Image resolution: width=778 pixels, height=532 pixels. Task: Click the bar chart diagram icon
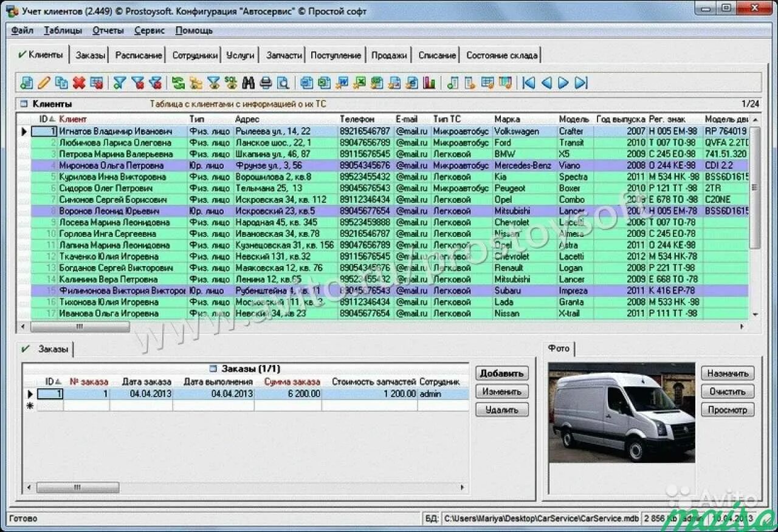point(430,83)
